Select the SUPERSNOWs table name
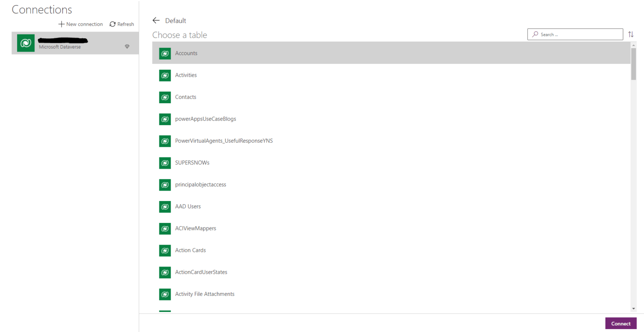Screen dimensions: 644x332 192,162
